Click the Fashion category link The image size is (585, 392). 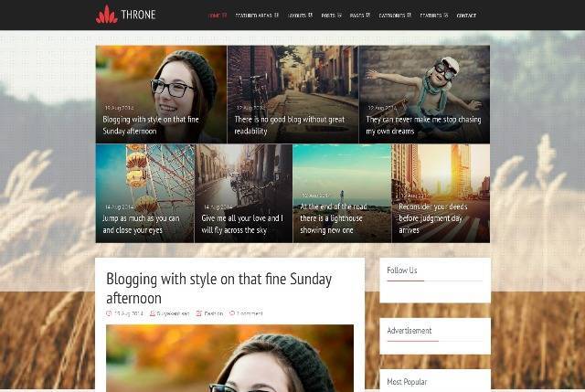[213, 313]
